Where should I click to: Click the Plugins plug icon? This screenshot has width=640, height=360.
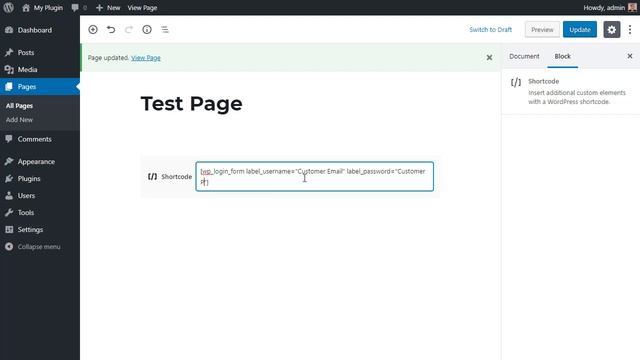9,179
